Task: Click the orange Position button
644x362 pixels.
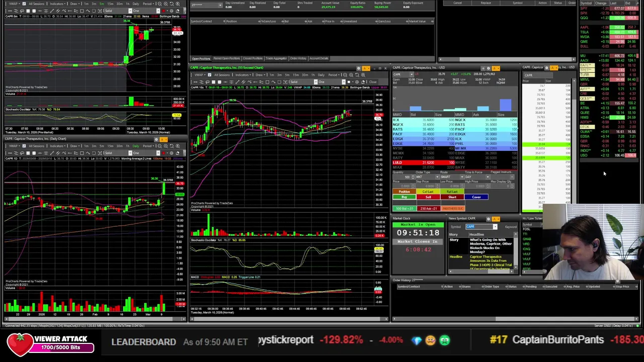Action: coord(405,192)
